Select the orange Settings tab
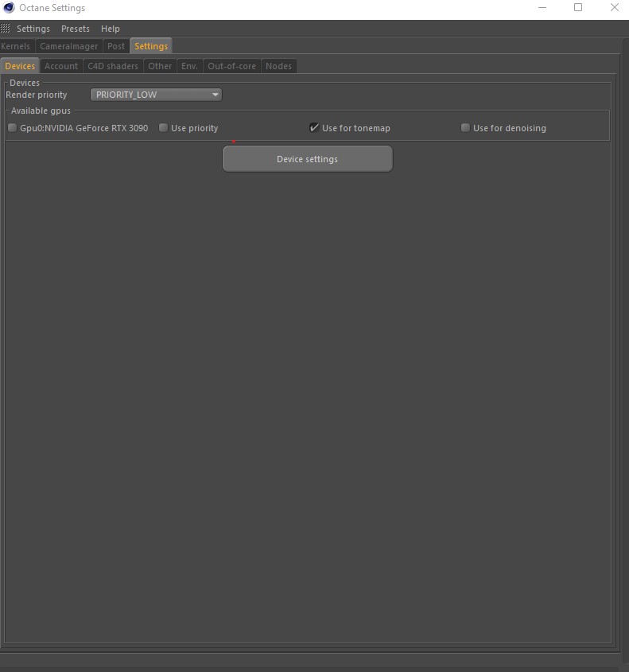629x672 pixels. click(x=151, y=46)
